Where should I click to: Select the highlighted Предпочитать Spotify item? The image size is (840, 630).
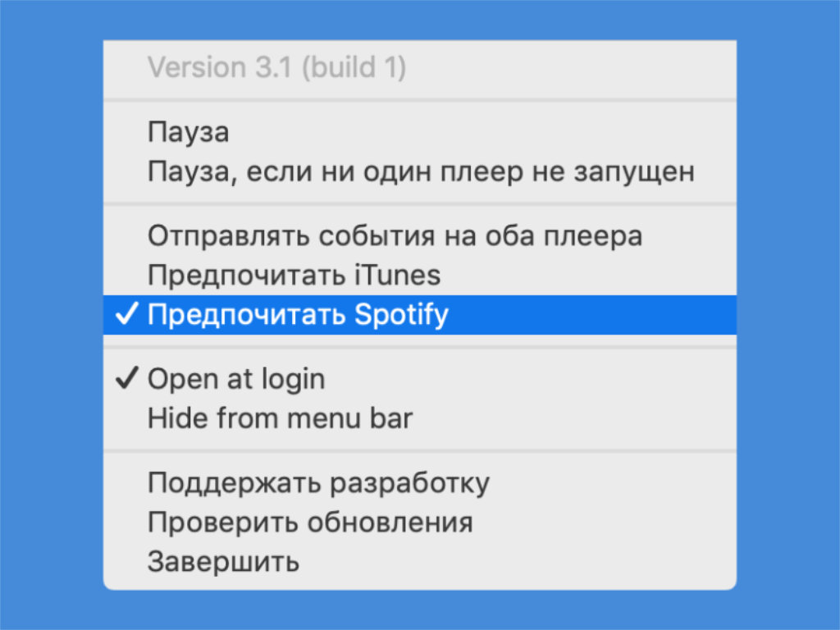click(298, 316)
